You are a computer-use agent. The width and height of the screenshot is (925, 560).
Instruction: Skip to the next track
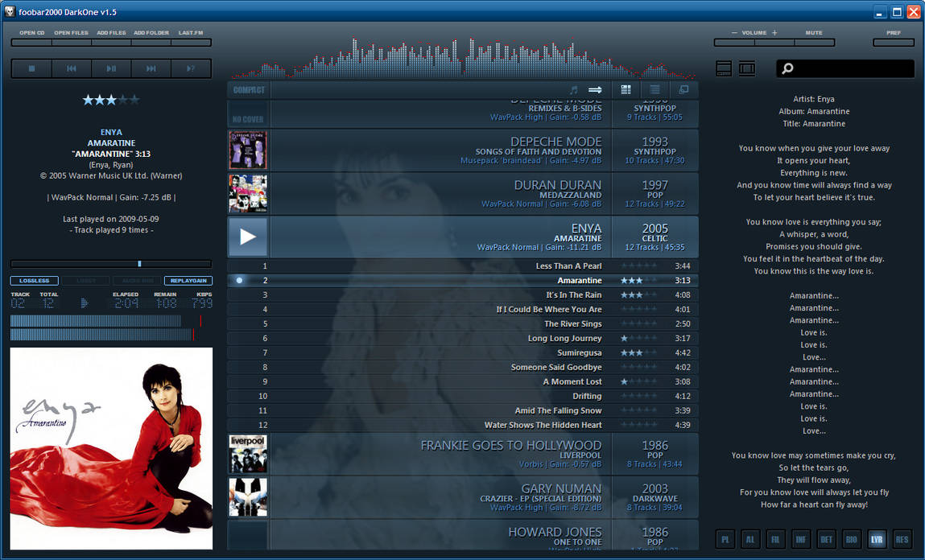[x=151, y=68]
